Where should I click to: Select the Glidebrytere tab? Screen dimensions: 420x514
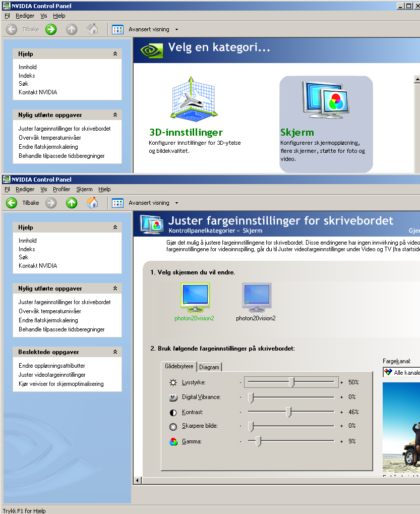click(x=179, y=366)
